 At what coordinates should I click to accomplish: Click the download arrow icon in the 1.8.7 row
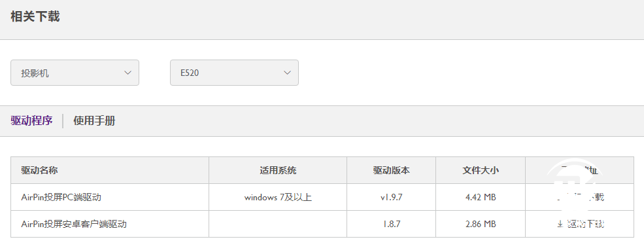coord(560,224)
